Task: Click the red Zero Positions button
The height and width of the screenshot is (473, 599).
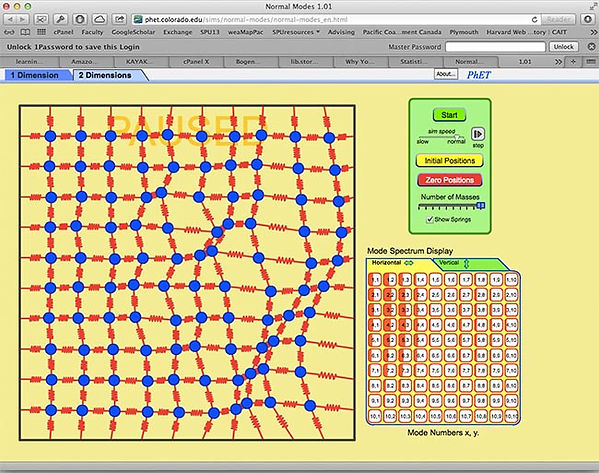Action: 450,180
